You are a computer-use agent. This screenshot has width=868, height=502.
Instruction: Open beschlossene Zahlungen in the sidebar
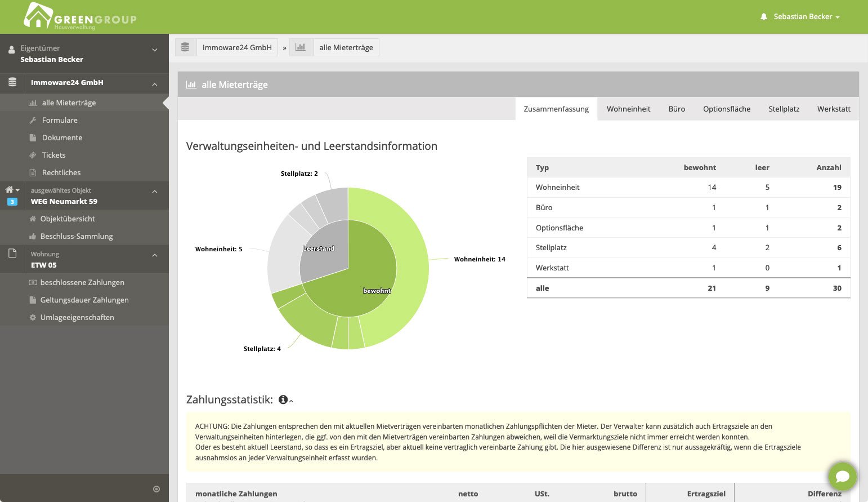coord(82,282)
